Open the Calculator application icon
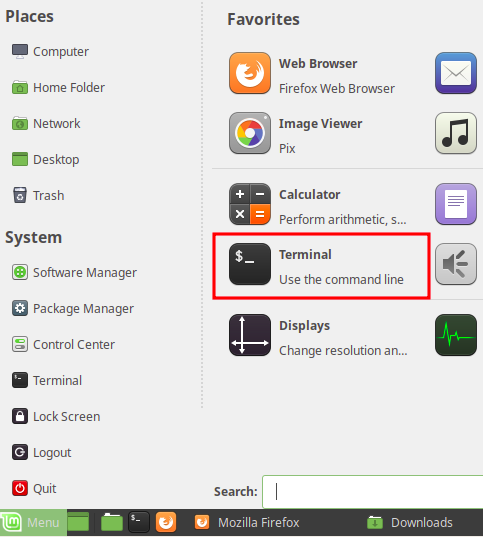Screen dimensions: 483x537 click(250, 204)
